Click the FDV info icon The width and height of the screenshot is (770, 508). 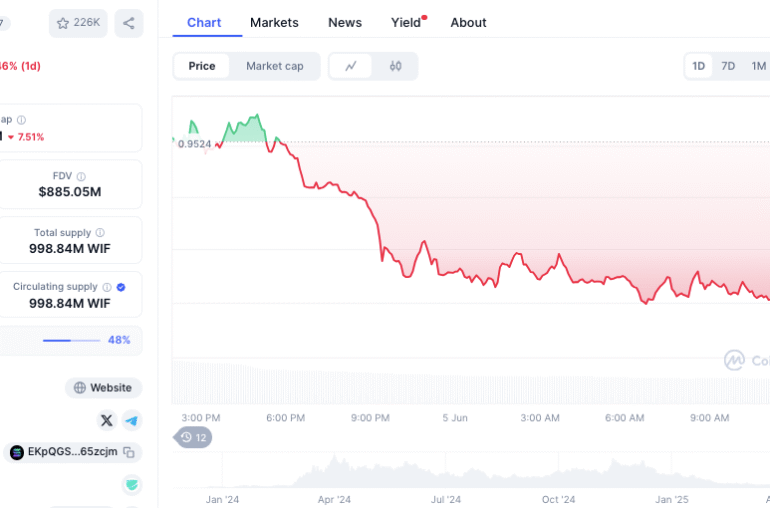(81, 176)
